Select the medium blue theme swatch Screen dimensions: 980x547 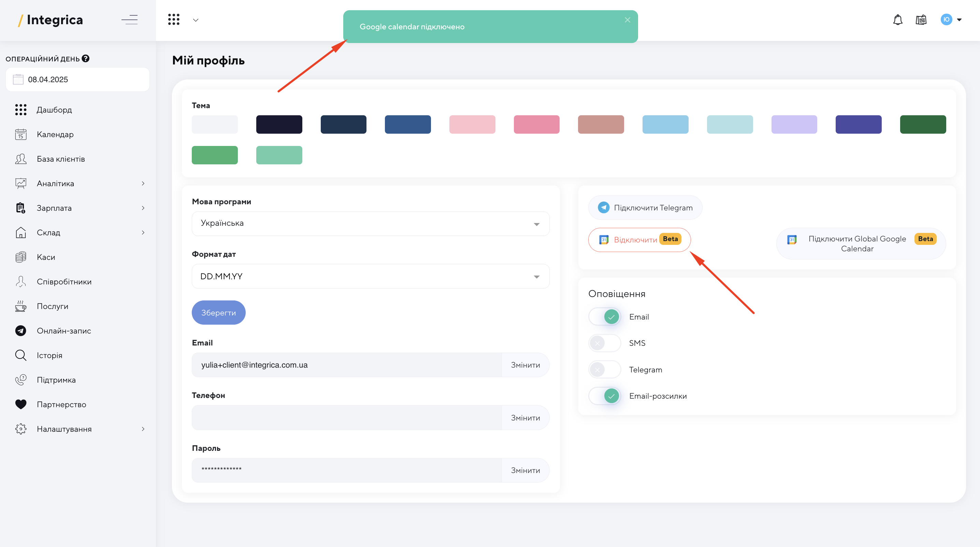(x=407, y=124)
